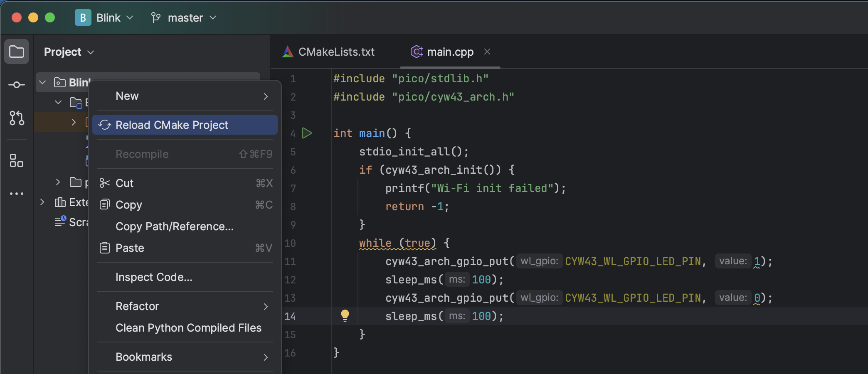Viewport: 868px width, 374px height.
Task: Click the CMake triangle icon on CMakeLists tab
Action: [x=288, y=52]
